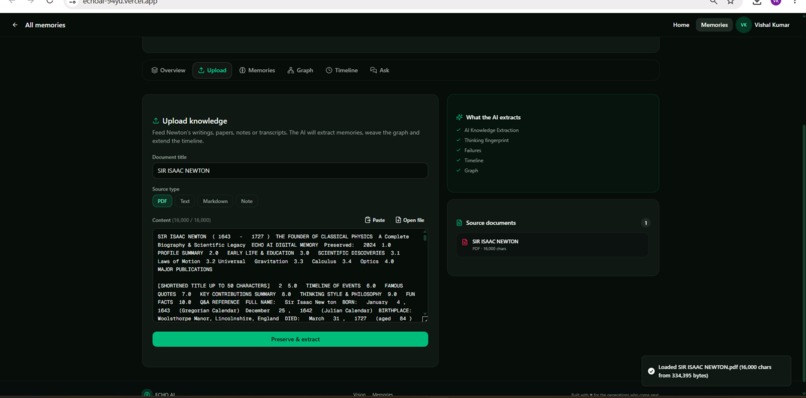The image size is (806, 398).
Task: Click the browser bookmark star icon
Action: [x=730, y=2]
